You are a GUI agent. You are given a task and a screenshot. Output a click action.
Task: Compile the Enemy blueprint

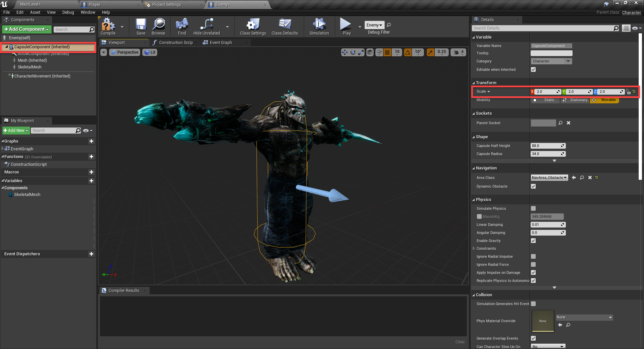coord(108,27)
